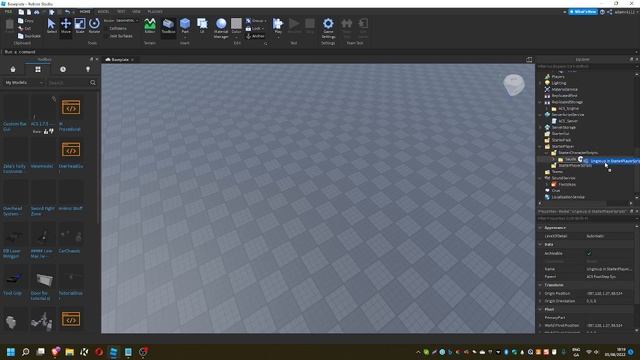This screenshot has width=640, height=360.
Task: Collapse the Appearance properties section
Action: click(x=540, y=228)
